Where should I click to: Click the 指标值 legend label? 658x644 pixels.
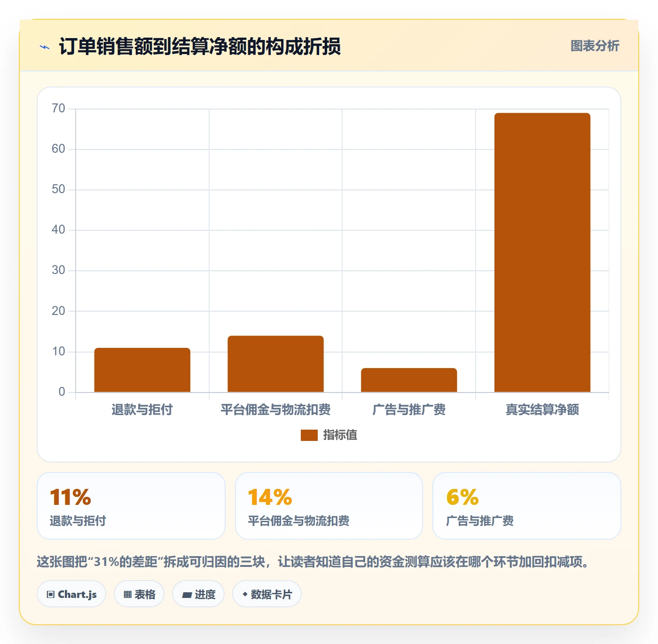[340, 435]
